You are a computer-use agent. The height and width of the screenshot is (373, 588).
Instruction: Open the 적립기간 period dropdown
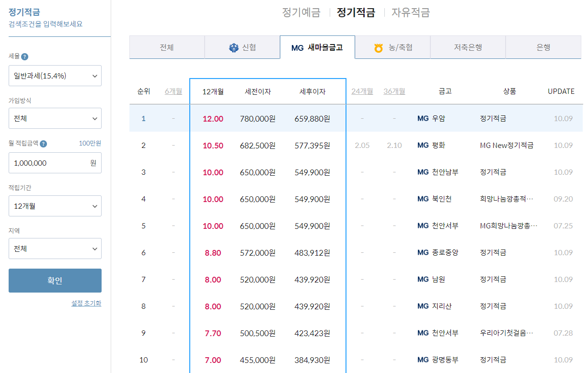(55, 206)
